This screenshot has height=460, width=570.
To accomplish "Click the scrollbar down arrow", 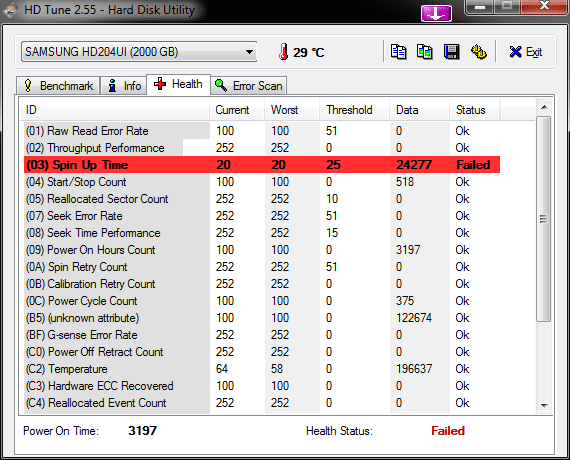I will click(x=544, y=405).
